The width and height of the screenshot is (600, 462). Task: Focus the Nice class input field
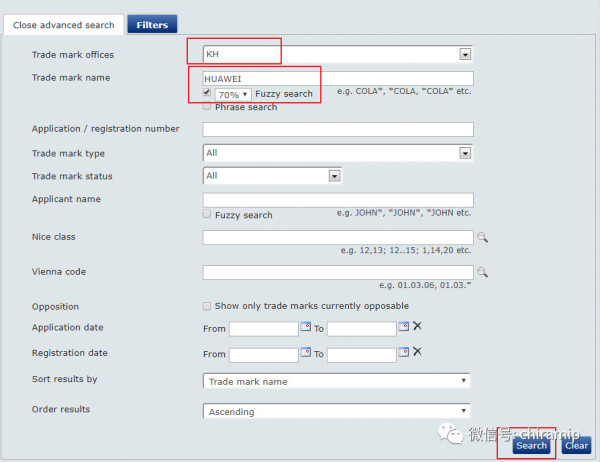[338, 237]
